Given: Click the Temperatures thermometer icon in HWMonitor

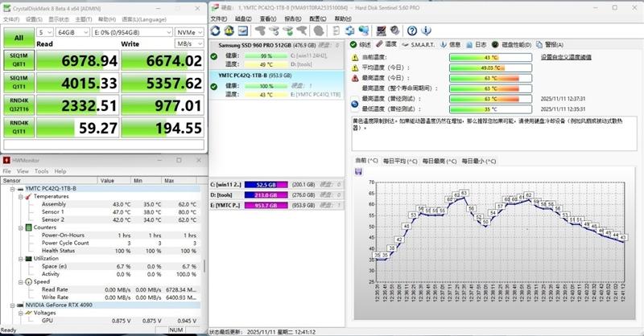Looking at the screenshot, I should [x=30, y=196].
